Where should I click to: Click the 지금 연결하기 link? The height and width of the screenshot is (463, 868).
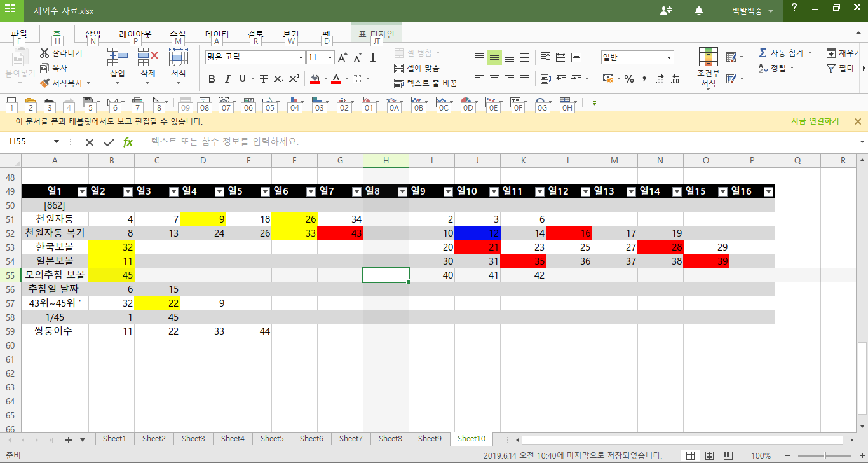click(815, 121)
